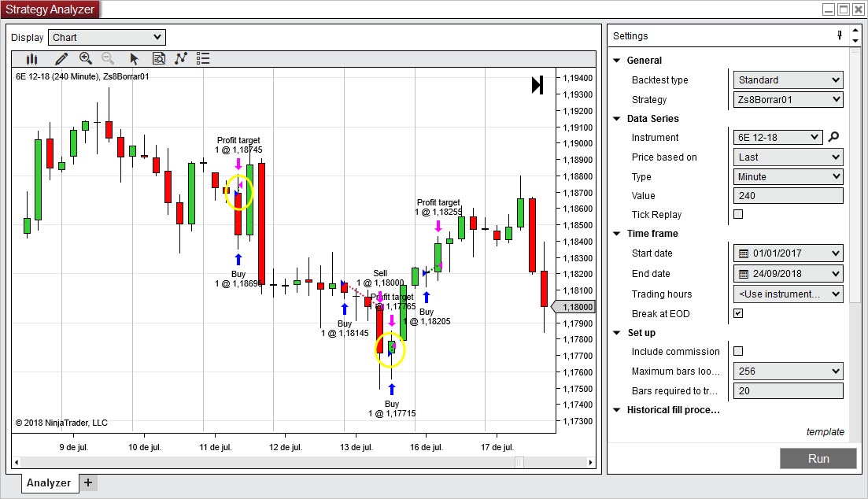The image size is (868, 499).
Task: Click the chart horizontal scrollbar thumb
Action: pyautogui.click(x=519, y=462)
